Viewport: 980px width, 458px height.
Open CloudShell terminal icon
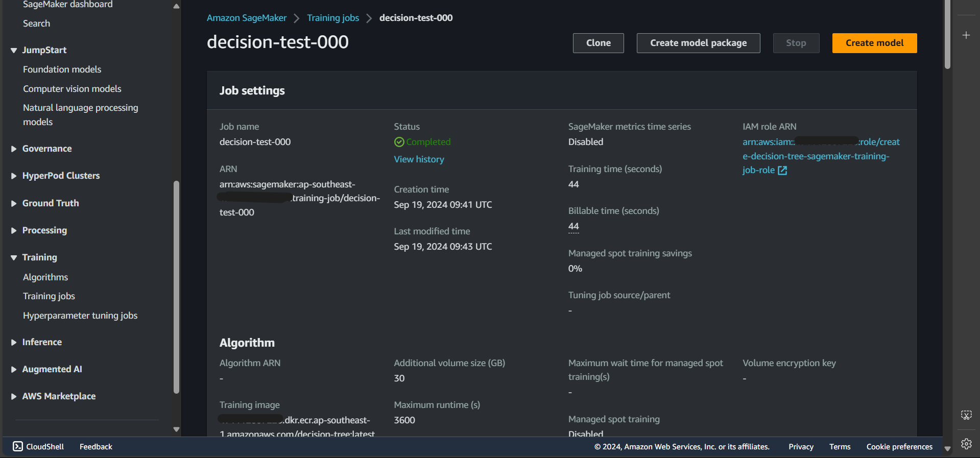point(18,446)
